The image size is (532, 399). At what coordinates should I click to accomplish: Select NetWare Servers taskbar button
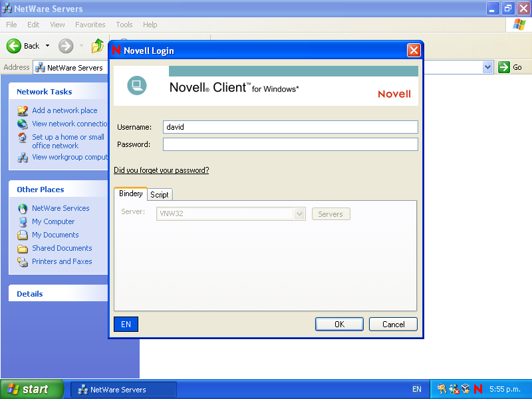pyautogui.click(x=124, y=390)
